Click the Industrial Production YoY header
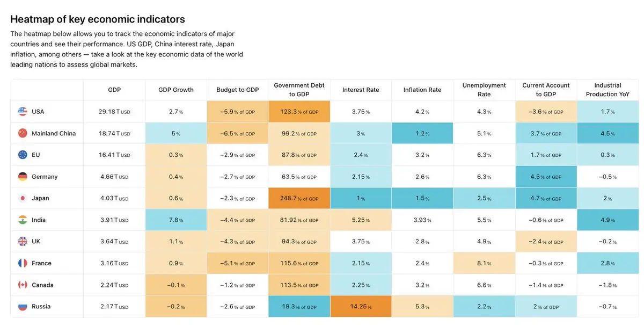 pos(608,90)
